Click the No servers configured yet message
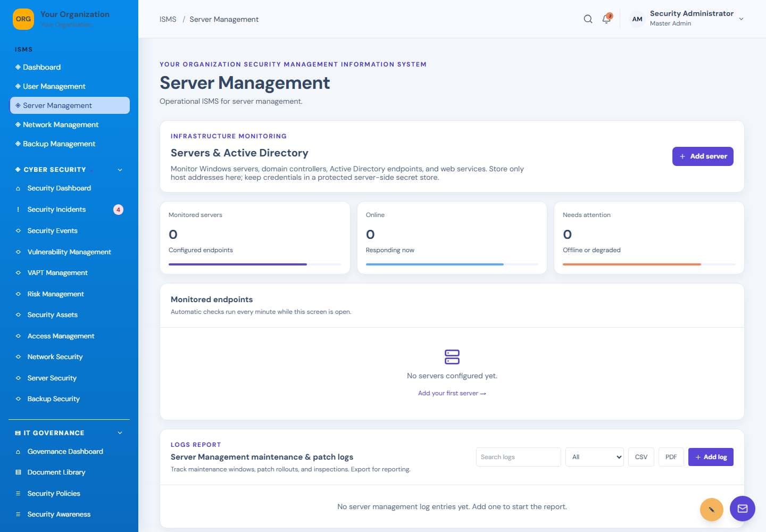 452,376
